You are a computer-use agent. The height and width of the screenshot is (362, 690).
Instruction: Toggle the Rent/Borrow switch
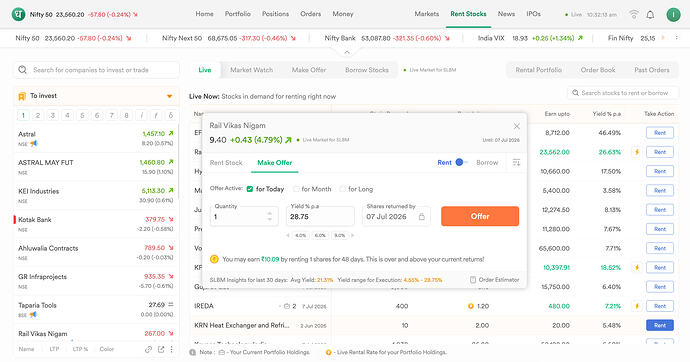(461, 162)
